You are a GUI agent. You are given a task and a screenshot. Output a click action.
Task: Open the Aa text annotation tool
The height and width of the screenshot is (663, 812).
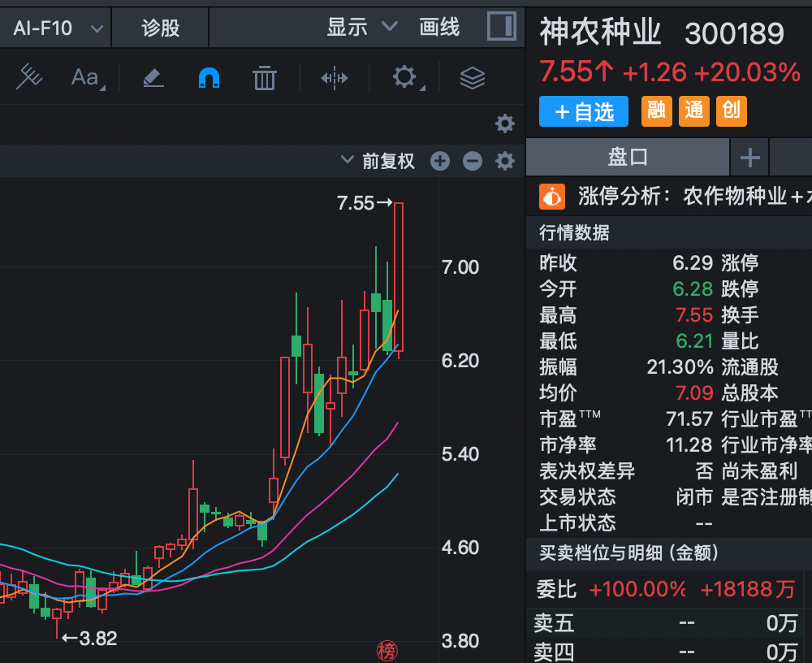(x=87, y=78)
